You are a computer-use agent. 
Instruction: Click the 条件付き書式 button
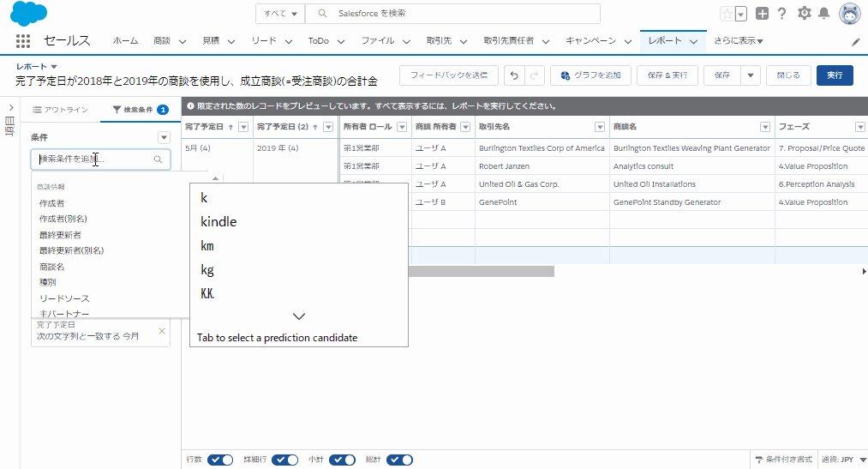pyautogui.click(x=784, y=460)
